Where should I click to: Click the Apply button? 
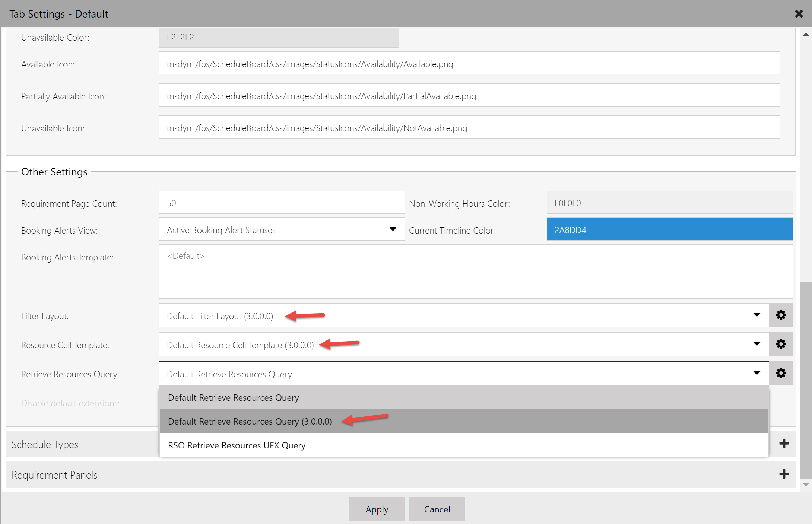point(377,508)
